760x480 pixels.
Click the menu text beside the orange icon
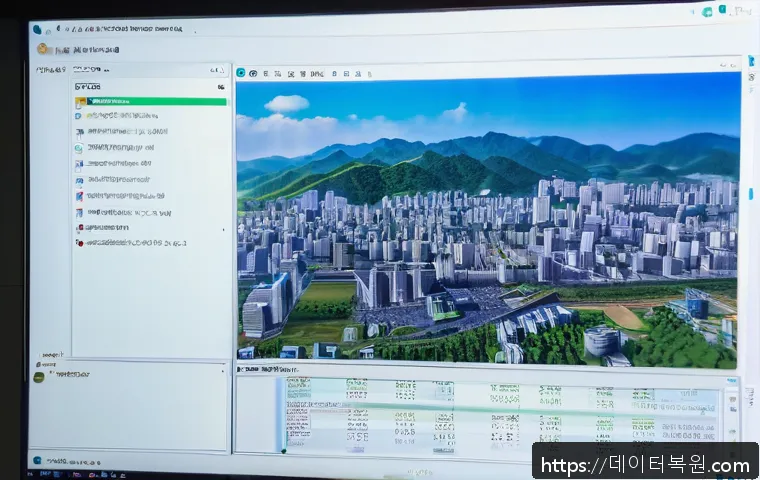click(x=88, y=49)
